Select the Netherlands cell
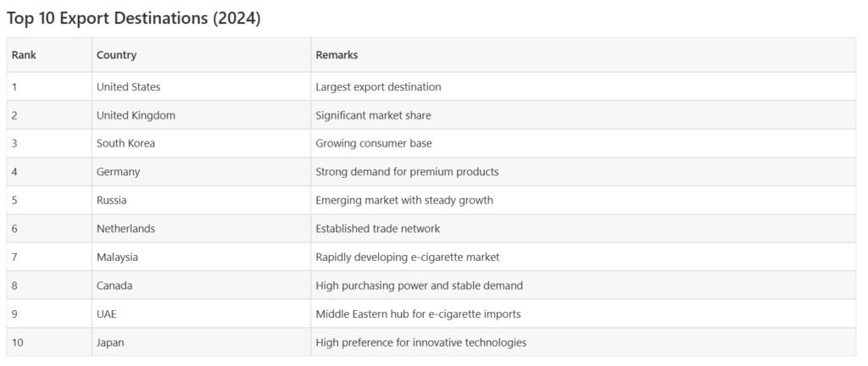This screenshot has height=366, width=868. point(125,229)
